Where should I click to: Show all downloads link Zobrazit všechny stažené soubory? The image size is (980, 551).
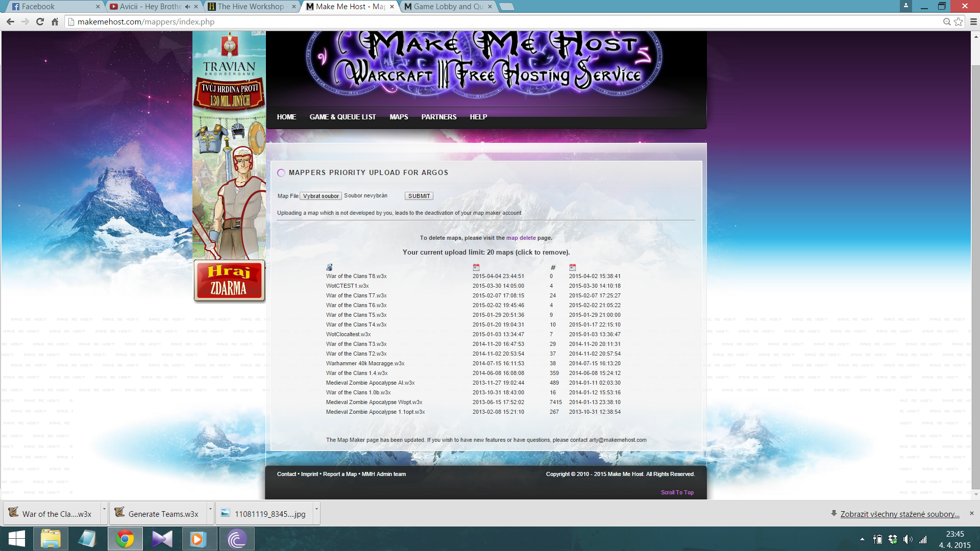pyautogui.click(x=900, y=514)
